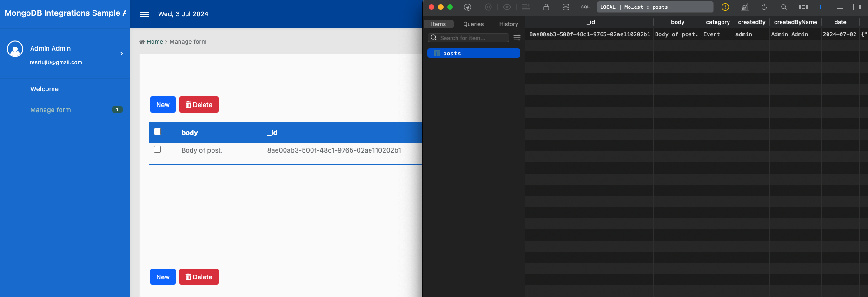Select the 2024-07-02 date cell
This screenshot has height=297, width=868.
840,34
